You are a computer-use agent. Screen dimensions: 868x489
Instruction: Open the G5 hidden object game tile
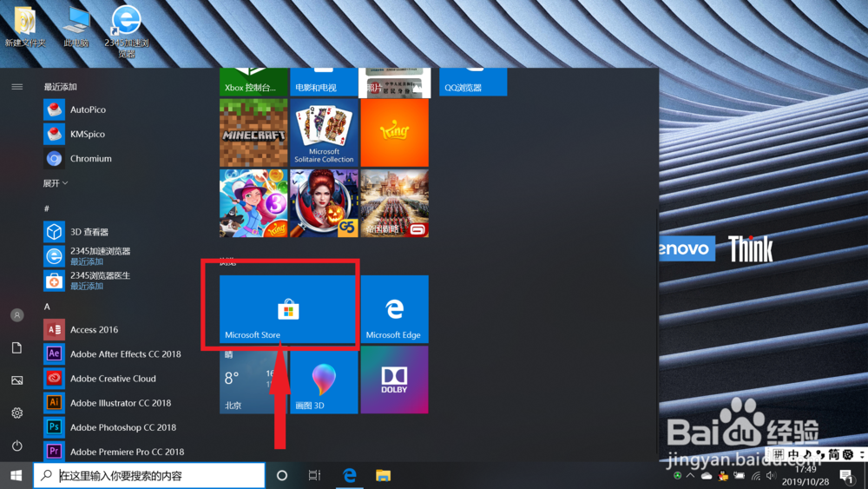click(324, 203)
